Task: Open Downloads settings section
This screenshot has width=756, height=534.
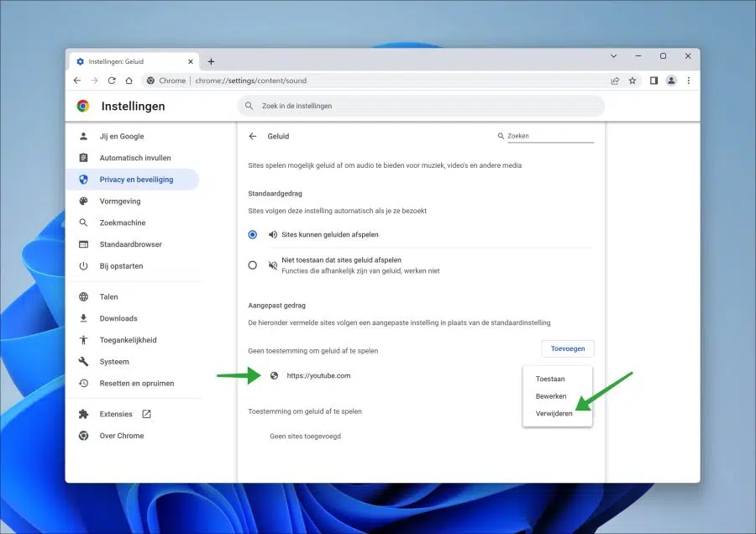Action: [133, 318]
